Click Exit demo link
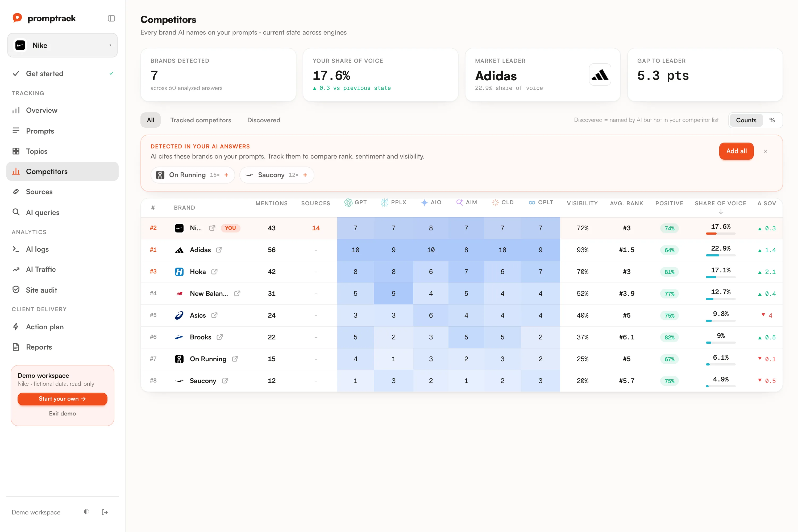The height and width of the screenshot is (532, 798). click(x=63, y=414)
